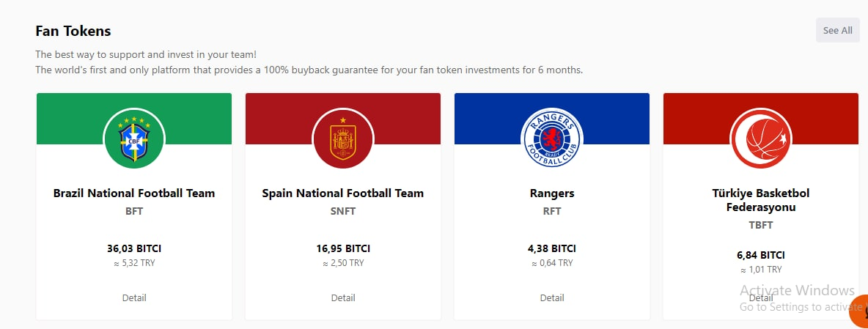This screenshot has height=329, width=868.
Task: Open Detail for Spain National Football Team
Action: tap(342, 297)
